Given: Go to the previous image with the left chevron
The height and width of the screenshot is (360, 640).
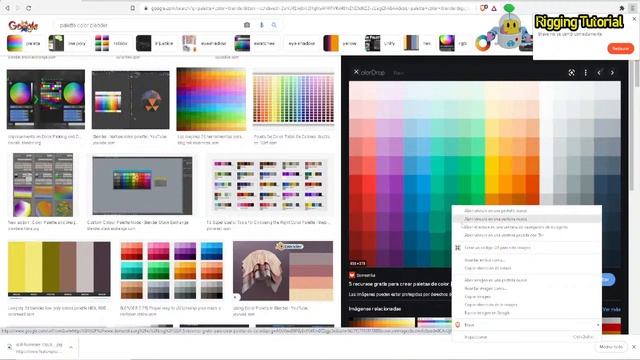Looking at the screenshot, I should pos(599,73).
